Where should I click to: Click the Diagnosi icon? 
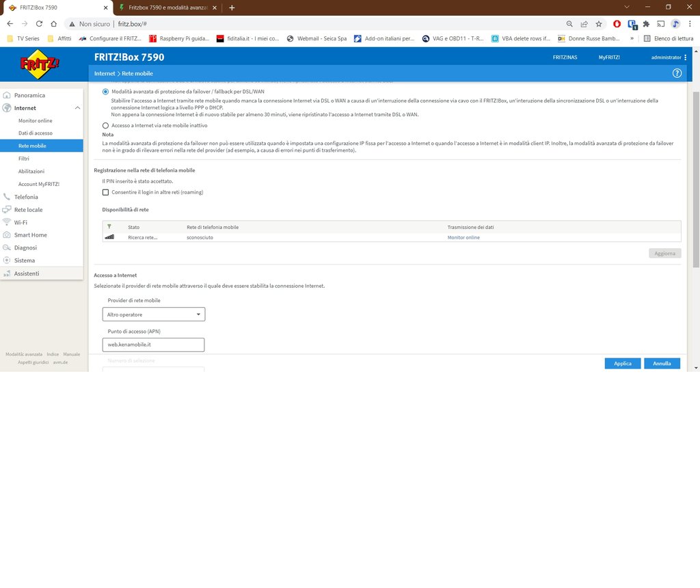point(7,248)
